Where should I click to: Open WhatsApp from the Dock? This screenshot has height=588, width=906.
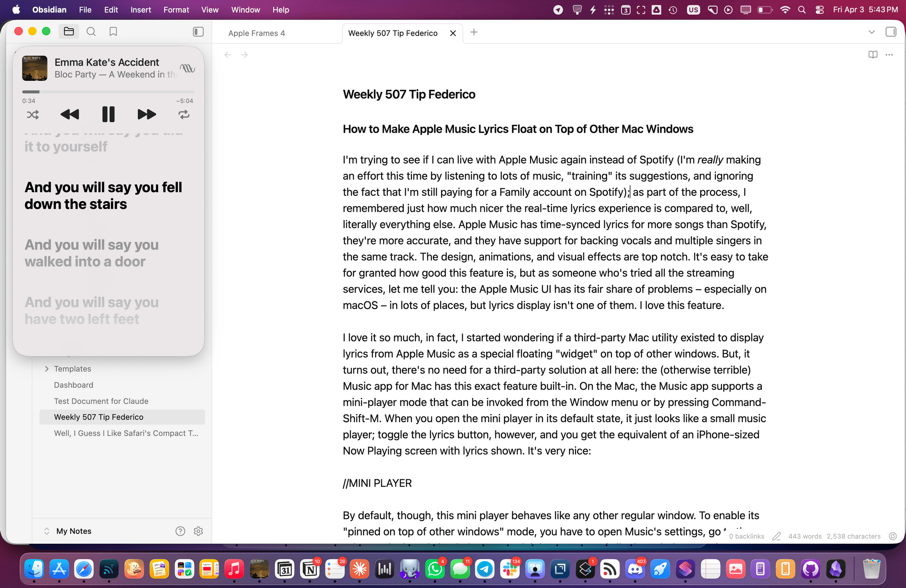[435, 569]
